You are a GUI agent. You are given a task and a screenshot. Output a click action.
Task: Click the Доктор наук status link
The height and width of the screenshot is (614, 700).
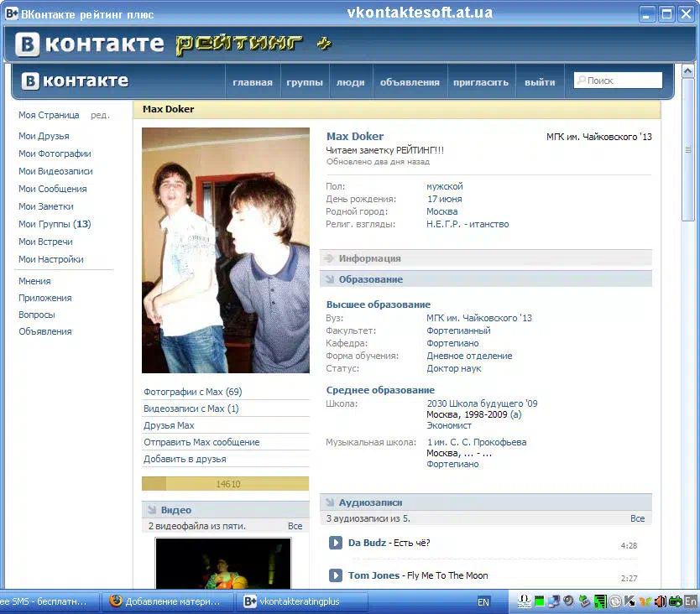tap(454, 368)
